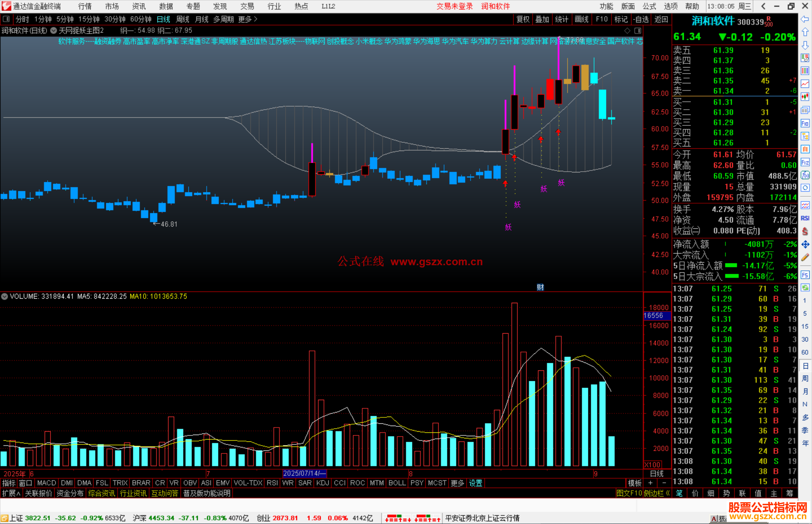Click the 复权 button
Image resolution: width=812 pixels, height=524 pixels.
(x=523, y=19)
